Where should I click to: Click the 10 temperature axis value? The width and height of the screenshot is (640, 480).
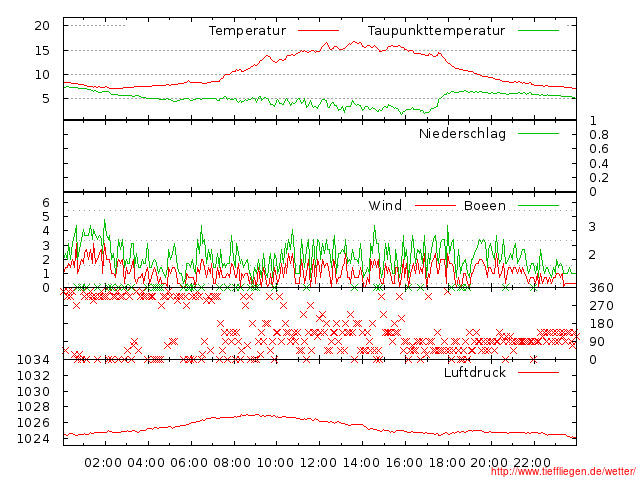pos(42,75)
